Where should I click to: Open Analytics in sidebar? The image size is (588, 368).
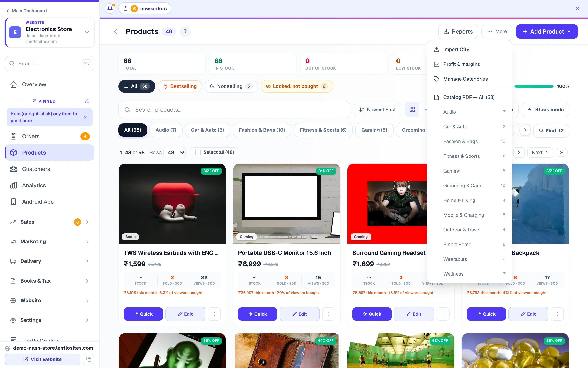coord(50,185)
